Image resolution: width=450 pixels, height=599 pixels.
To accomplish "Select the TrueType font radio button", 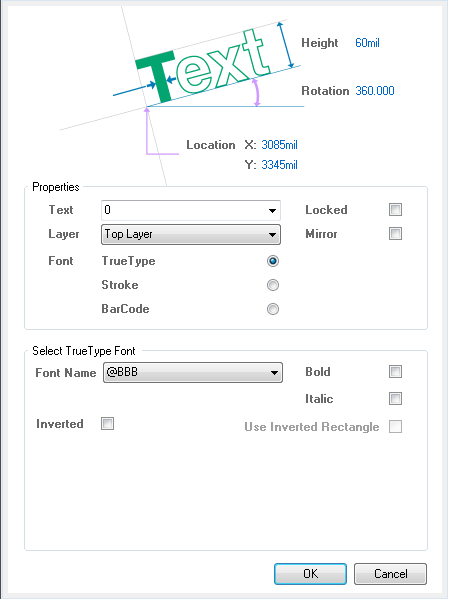I will click(273, 261).
